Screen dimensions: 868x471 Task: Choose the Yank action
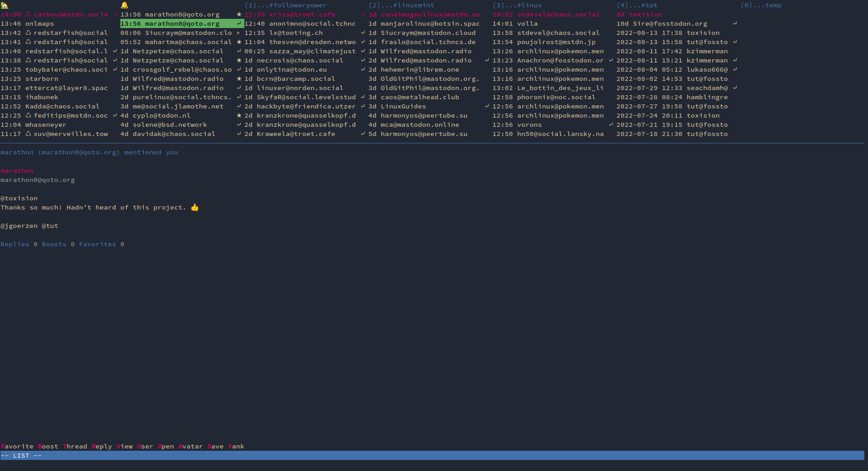point(236,446)
